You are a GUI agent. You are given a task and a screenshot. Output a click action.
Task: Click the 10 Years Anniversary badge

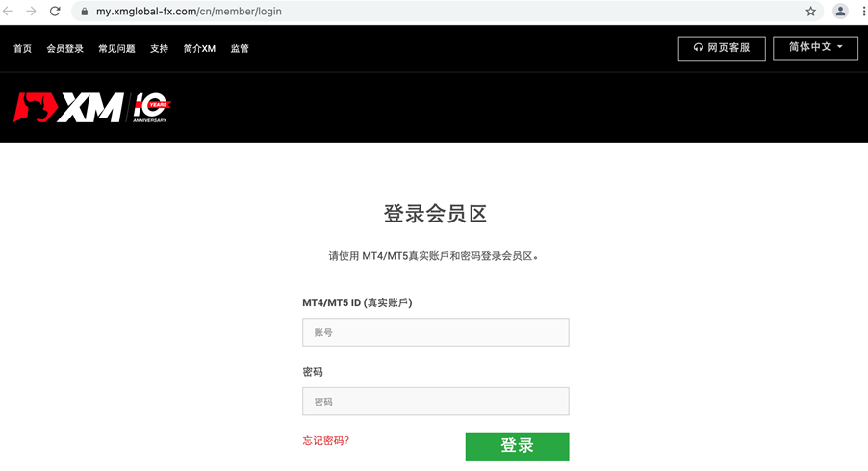pyautogui.click(x=151, y=108)
